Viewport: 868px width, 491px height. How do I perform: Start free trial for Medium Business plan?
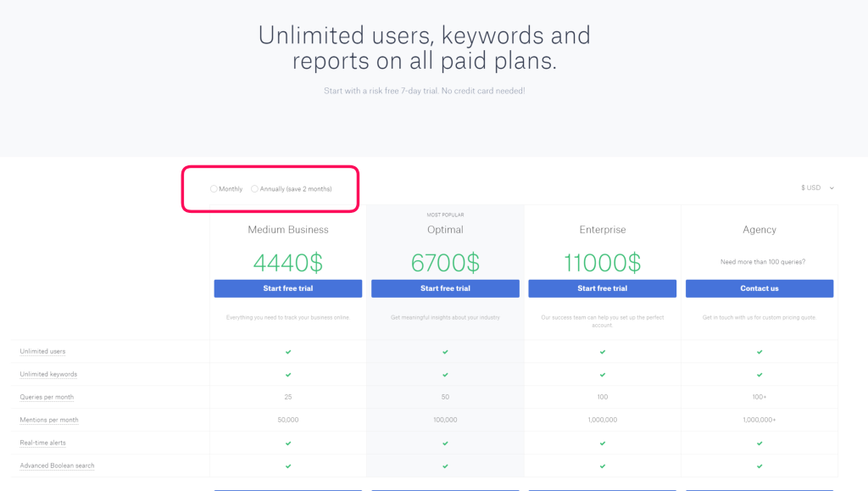(x=288, y=288)
